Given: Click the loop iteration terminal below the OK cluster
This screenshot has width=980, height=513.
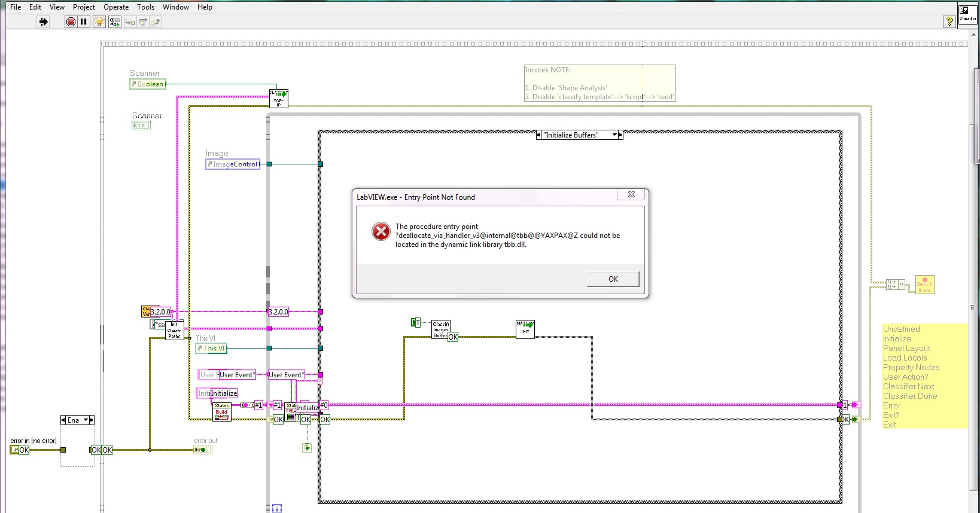Looking at the screenshot, I should [x=307, y=447].
